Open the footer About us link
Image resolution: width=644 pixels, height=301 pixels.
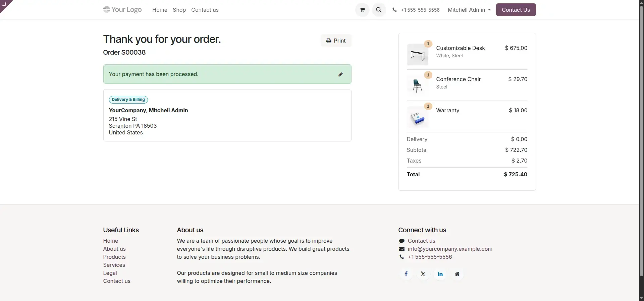(114, 249)
